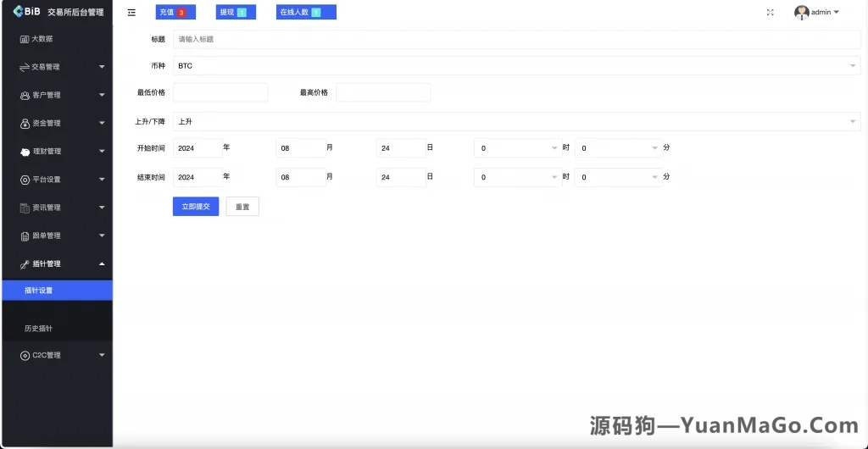Click the 交易所后台管理 header title
868x449 pixels.
tap(75, 12)
